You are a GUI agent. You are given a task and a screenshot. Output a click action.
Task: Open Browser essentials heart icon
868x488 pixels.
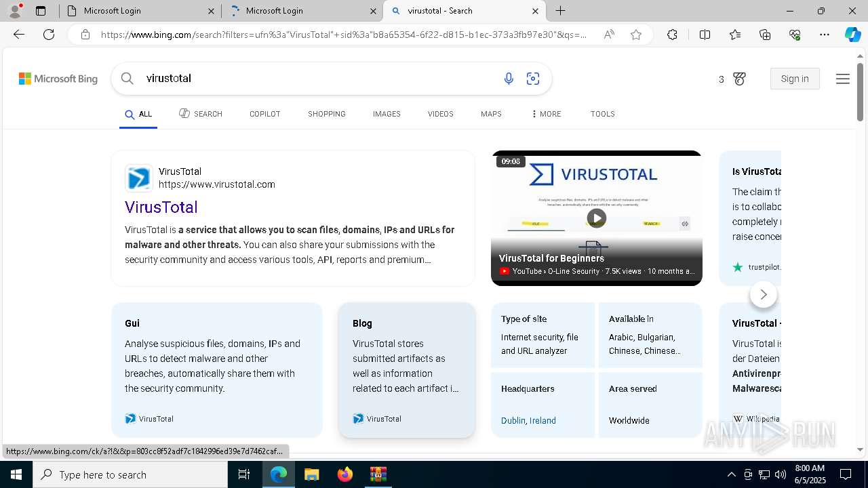[x=795, y=35]
